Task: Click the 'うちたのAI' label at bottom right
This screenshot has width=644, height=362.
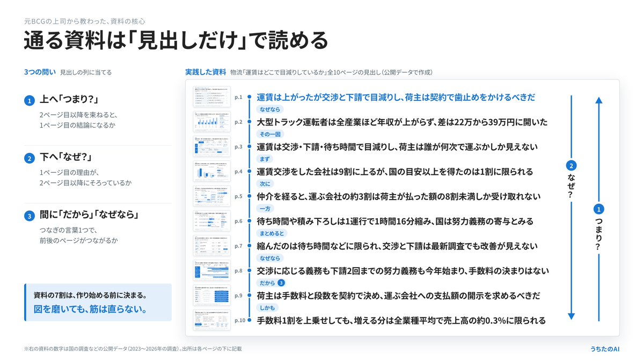Action: pyautogui.click(x=604, y=349)
